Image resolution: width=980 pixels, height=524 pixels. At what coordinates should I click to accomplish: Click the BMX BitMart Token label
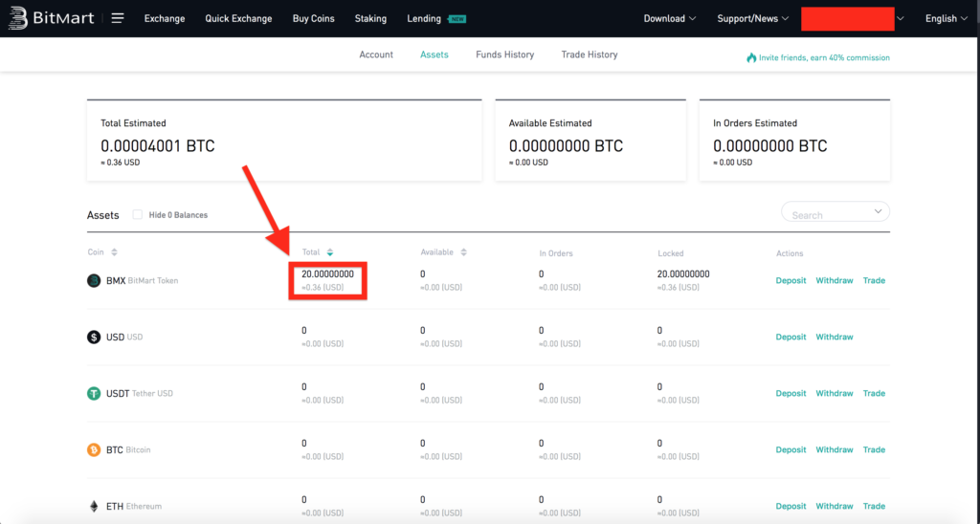tap(142, 280)
